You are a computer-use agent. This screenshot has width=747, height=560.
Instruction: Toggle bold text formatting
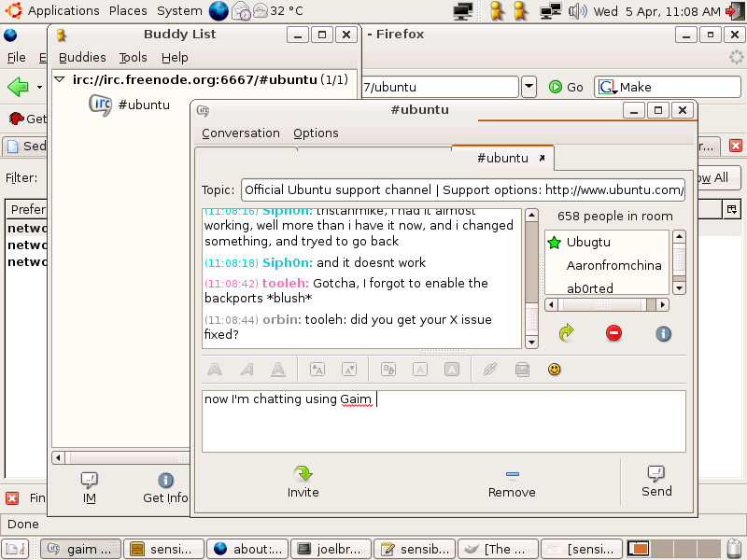point(215,370)
